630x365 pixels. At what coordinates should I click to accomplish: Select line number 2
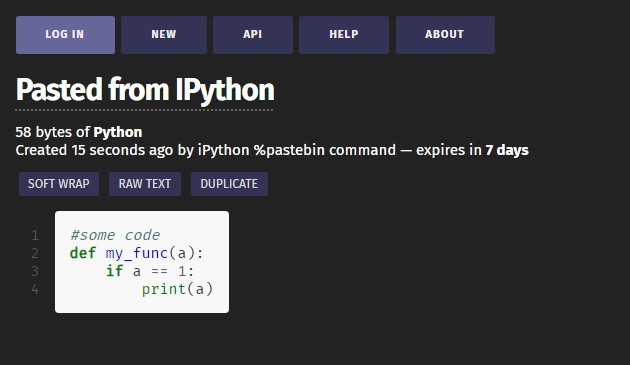35,253
